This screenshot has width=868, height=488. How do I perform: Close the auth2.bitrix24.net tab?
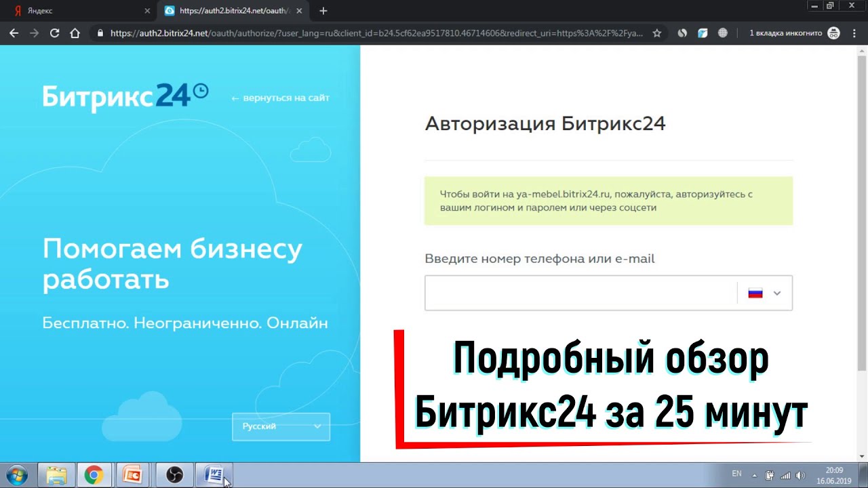point(299,11)
